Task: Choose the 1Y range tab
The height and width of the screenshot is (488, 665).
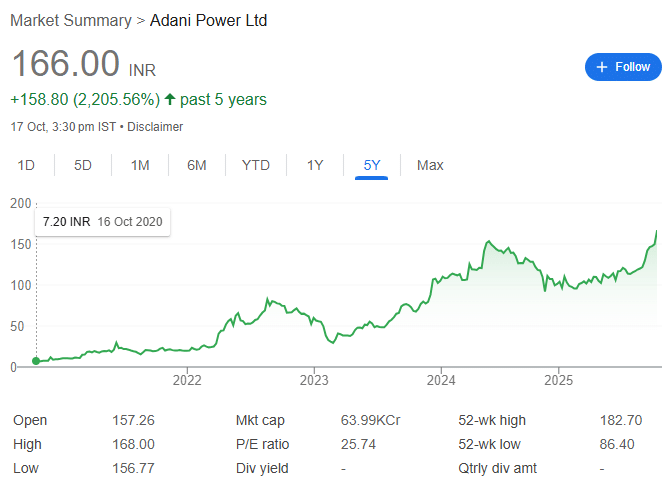Action: tap(315, 165)
